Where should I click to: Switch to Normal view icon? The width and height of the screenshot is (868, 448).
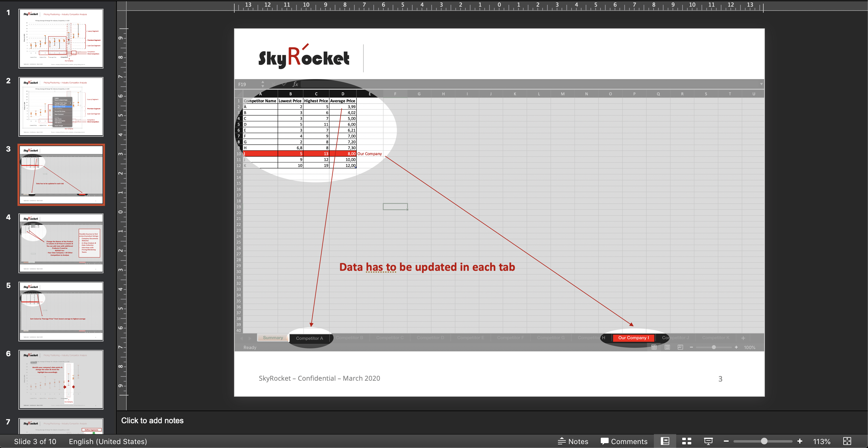point(665,441)
